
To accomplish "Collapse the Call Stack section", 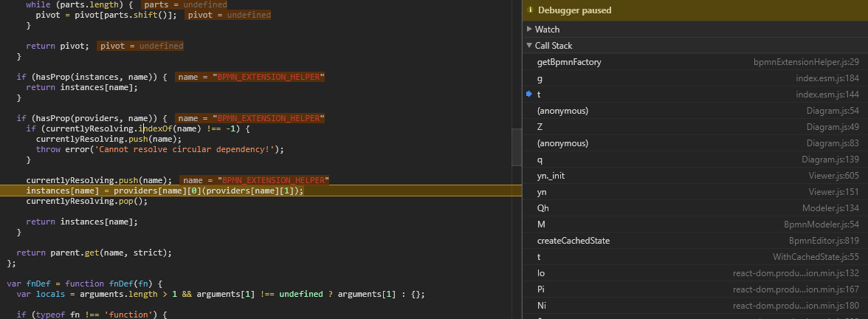I will click(x=530, y=46).
